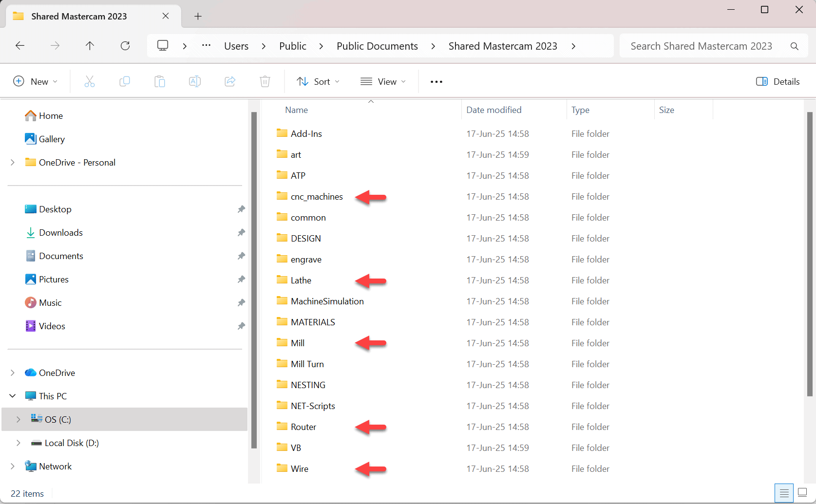Go to Public Documents via breadcrumb
Screen dimensions: 816x504
[x=377, y=45]
